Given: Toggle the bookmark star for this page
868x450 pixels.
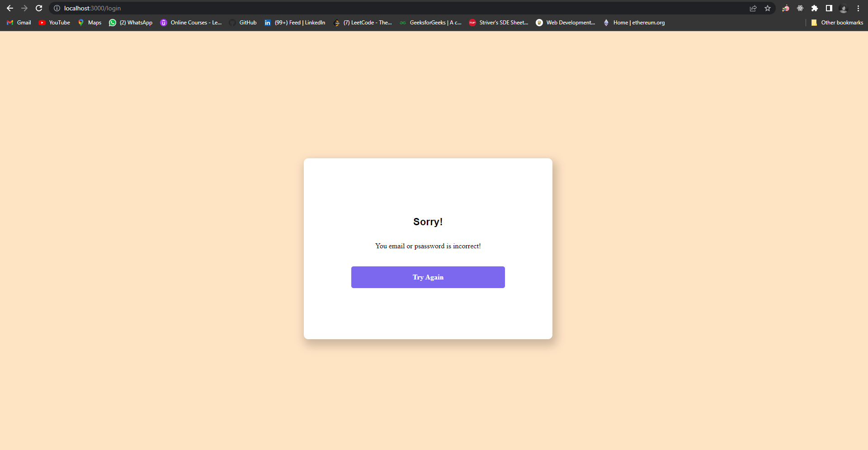Looking at the screenshot, I should [x=768, y=8].
